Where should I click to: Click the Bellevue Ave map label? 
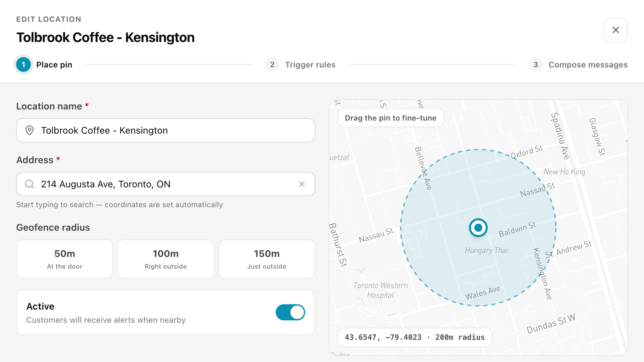423,168
